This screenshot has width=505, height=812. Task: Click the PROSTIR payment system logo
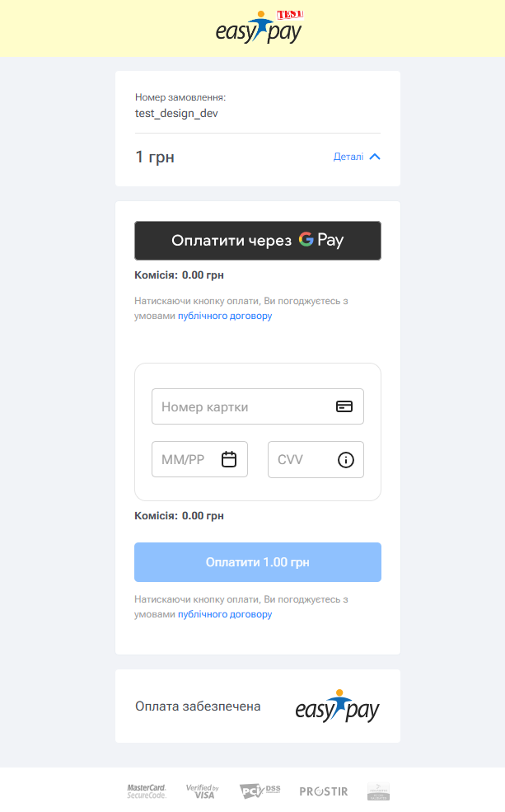click(324, 791)
